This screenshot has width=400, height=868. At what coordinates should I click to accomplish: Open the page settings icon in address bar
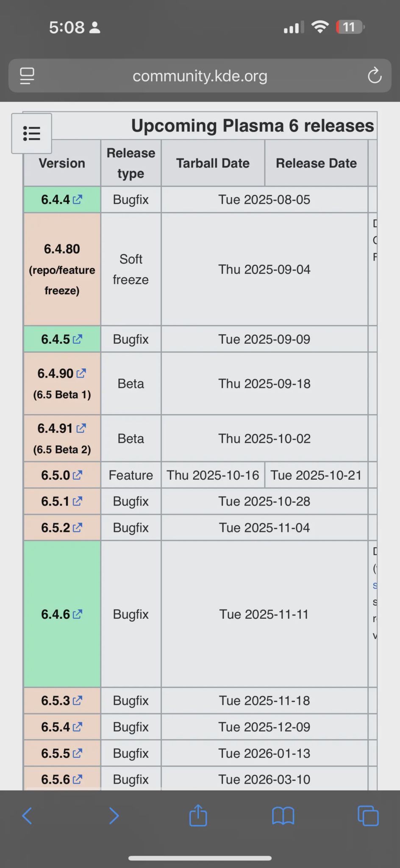[x=27, y=76]
